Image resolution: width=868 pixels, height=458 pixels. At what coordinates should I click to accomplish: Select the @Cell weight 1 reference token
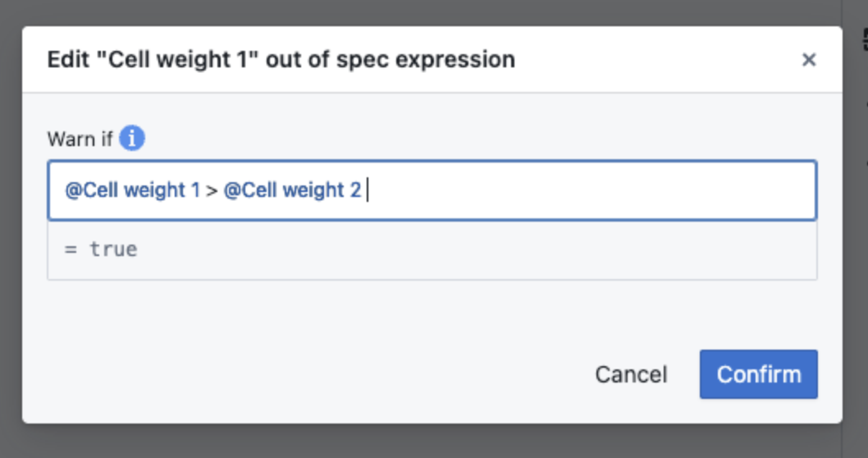tap(132, 190)
